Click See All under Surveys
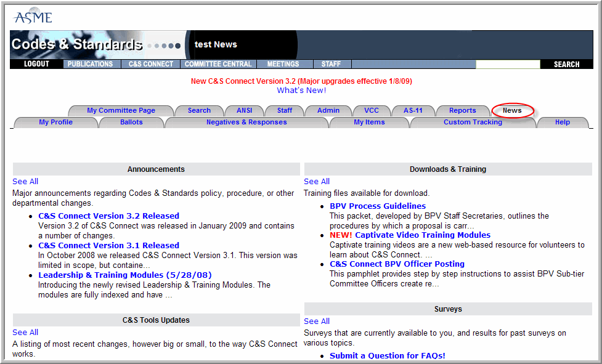This screenshot has width=602, height=364. point(316,322)
